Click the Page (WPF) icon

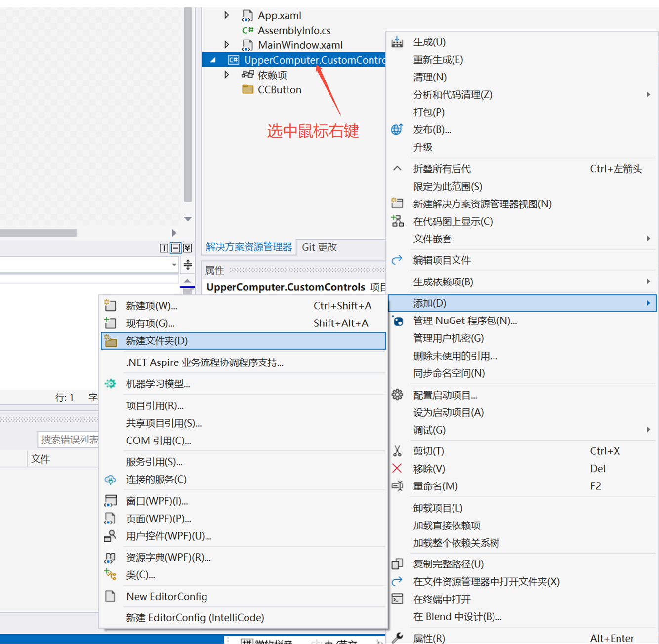pos(110,518)
